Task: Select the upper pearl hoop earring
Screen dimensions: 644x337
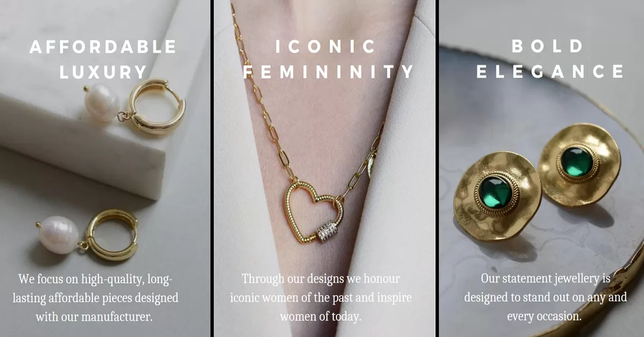Action: tap(134, 106)
